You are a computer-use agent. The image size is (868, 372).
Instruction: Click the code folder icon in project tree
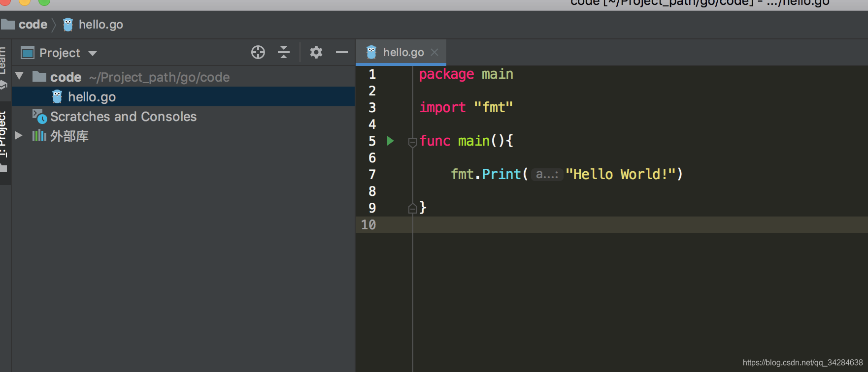point(39,77)
